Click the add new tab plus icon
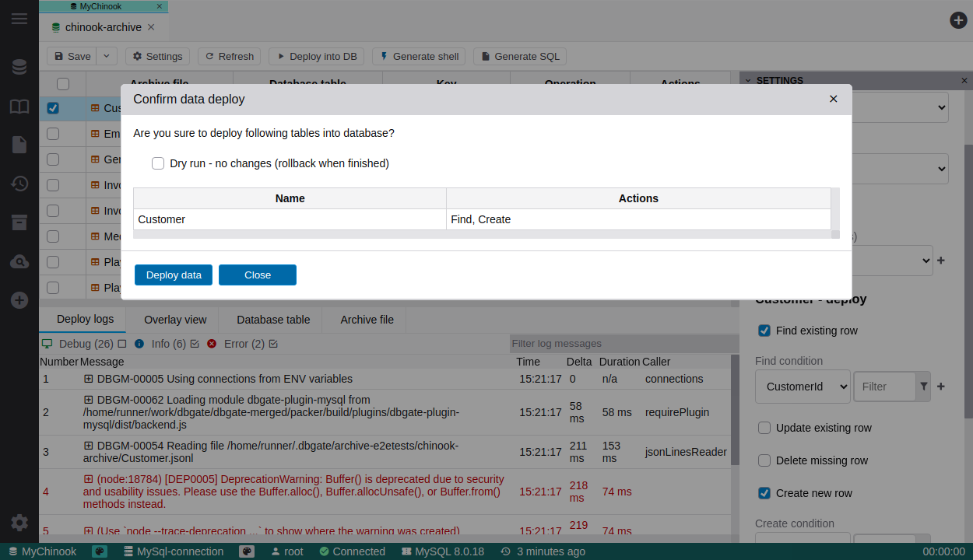This screenshot has width=973, height=560. [958, 20]
